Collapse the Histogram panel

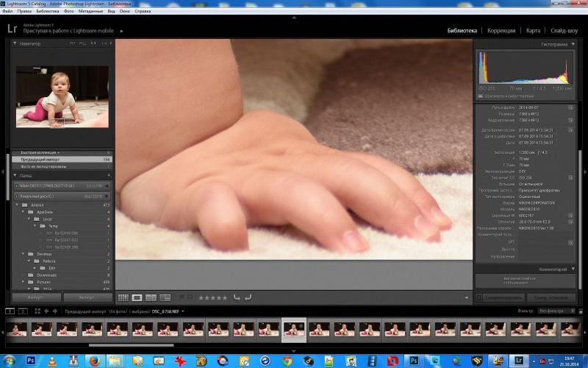573,44
